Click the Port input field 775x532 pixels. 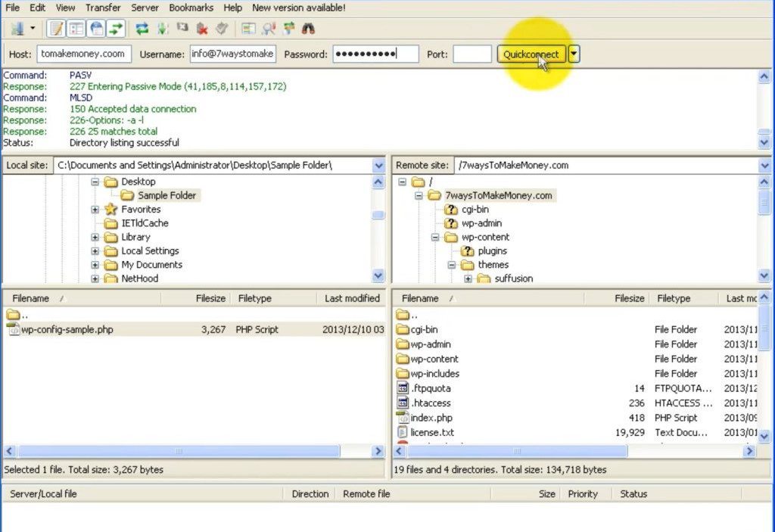pos(472,54)
